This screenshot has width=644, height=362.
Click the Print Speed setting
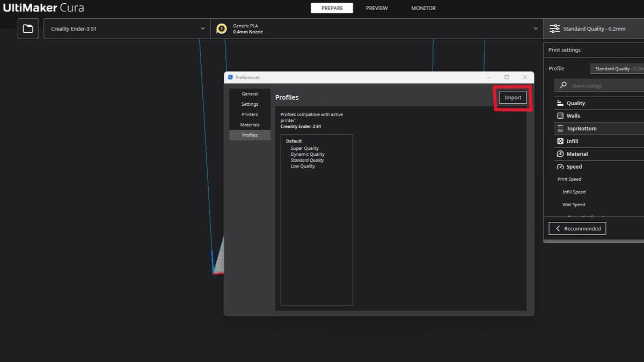coord(569,179)
